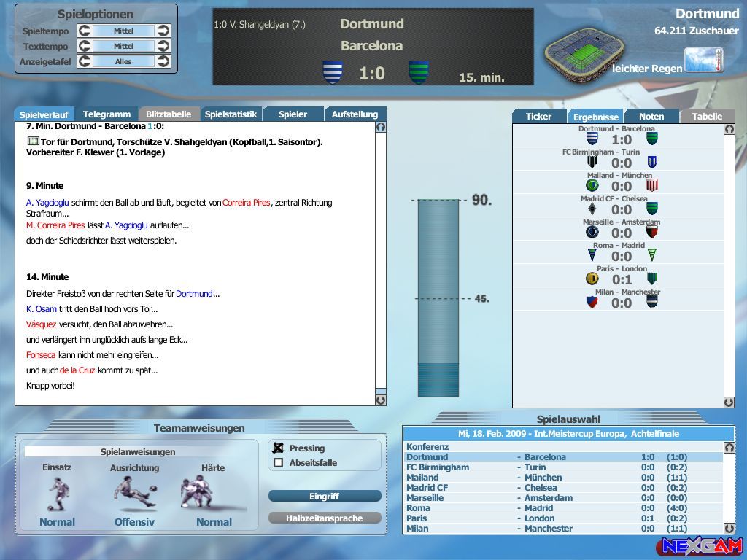Click scroll-down arrow of match commentary

tap(381, 400)
